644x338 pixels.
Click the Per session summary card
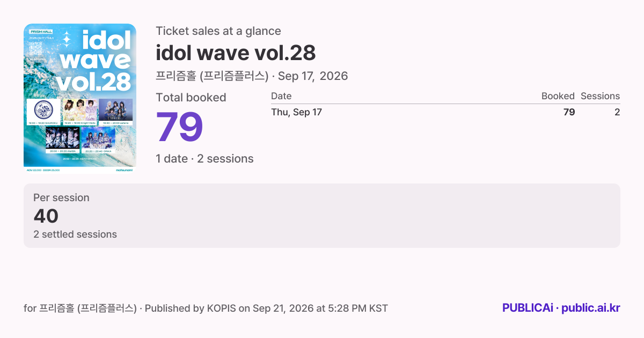click(x=322, y=216)
